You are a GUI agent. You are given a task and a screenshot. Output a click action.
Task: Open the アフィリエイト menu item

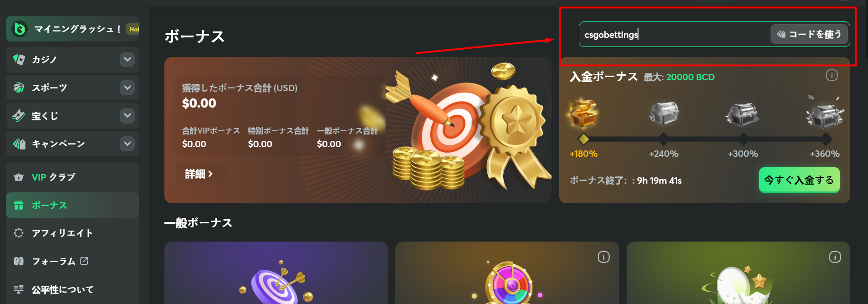pyautogui.click(x=72, y=233)
